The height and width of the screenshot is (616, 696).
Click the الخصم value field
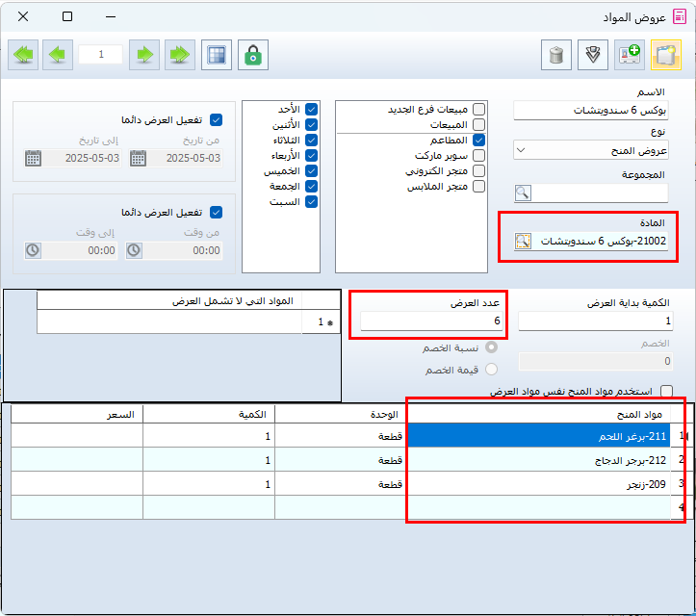click(596, 361)
